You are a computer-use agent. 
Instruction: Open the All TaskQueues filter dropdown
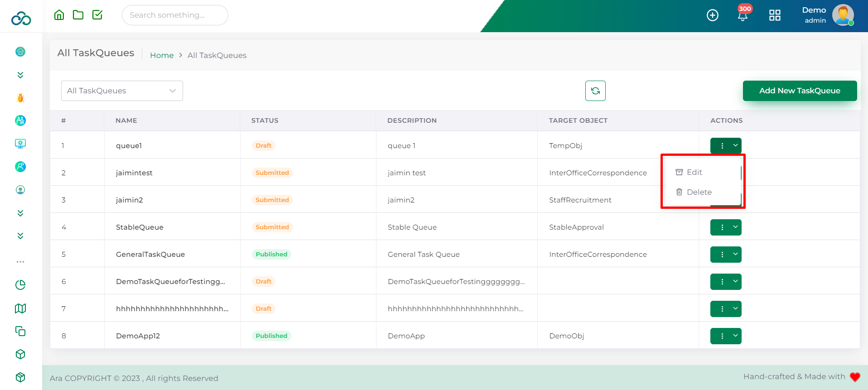tap(122, 91)
